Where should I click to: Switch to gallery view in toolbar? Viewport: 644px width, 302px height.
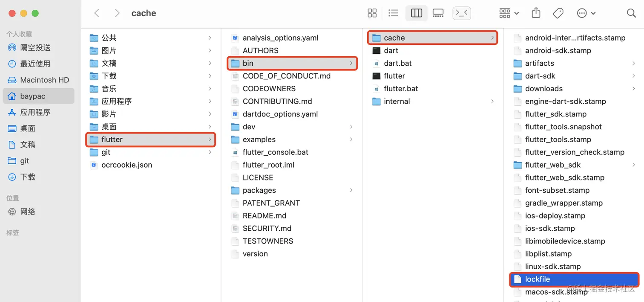coord(438,13)
